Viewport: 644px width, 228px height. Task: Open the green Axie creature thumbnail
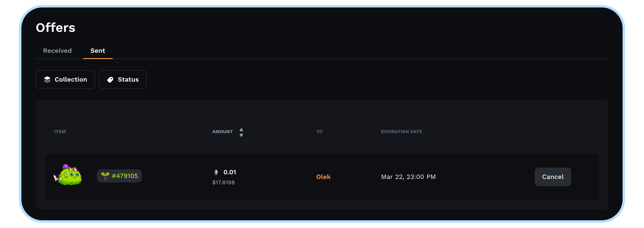click(68, 175)
